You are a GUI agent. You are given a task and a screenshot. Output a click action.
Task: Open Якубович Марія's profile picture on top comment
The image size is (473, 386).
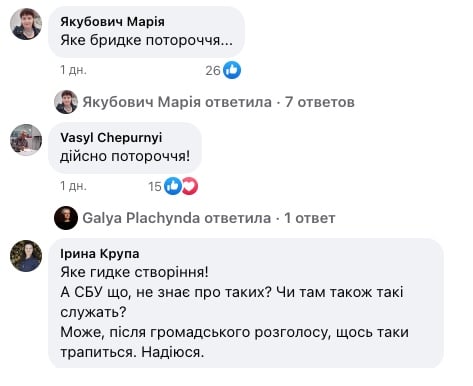pyautogui.click(x=26, y=24)
